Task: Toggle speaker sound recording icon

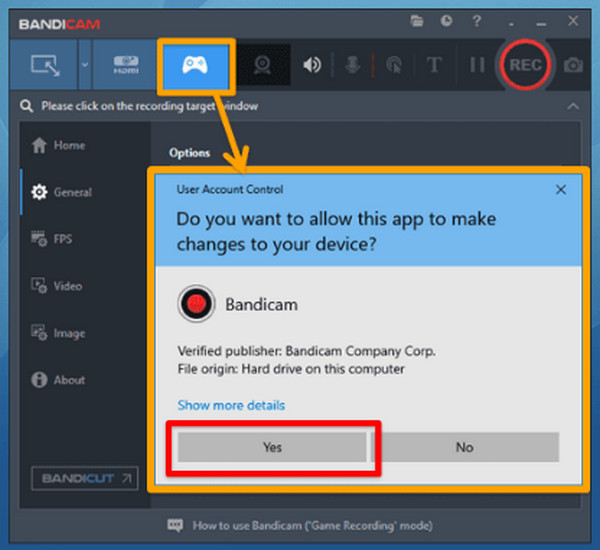Action: click(312, 65)
